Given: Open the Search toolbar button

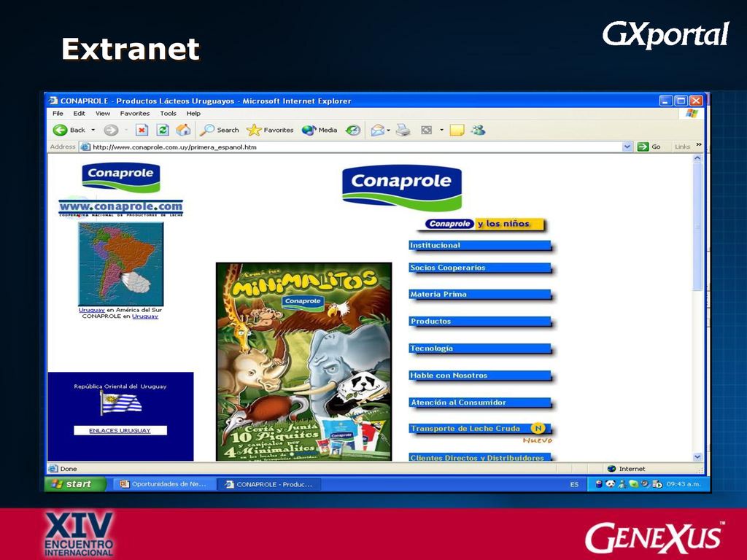Looking at the screenshot, I should [x=220, y=130].
